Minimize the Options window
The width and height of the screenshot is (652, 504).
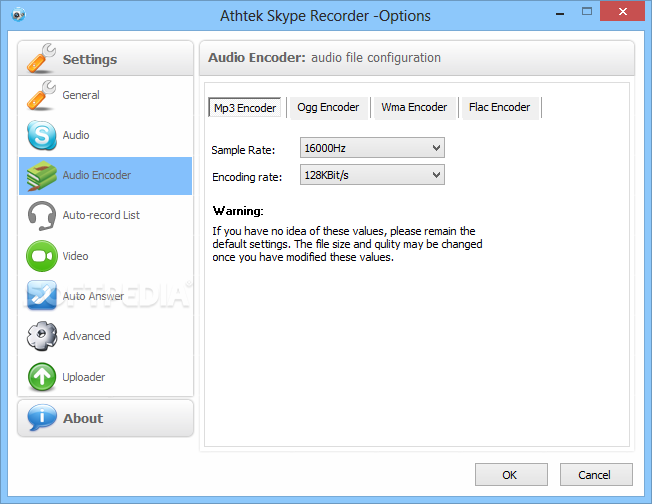pos(560,13)
